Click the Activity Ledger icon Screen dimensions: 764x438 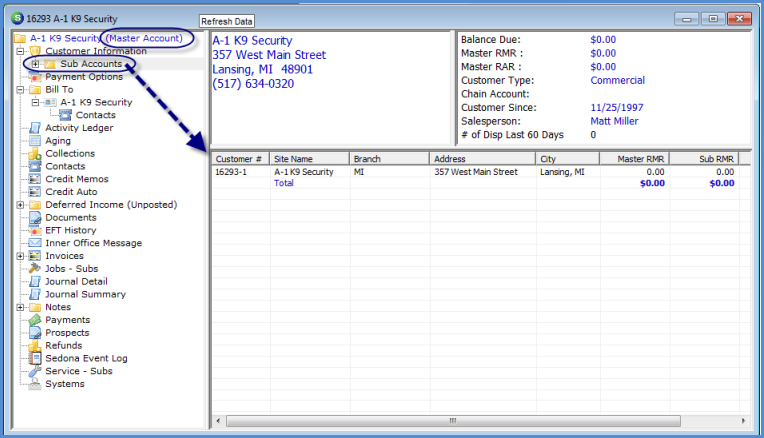35,128
